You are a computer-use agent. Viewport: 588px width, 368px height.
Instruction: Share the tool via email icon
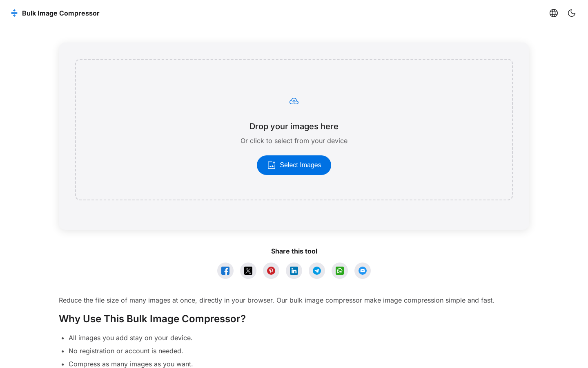[x=363, y=271]
